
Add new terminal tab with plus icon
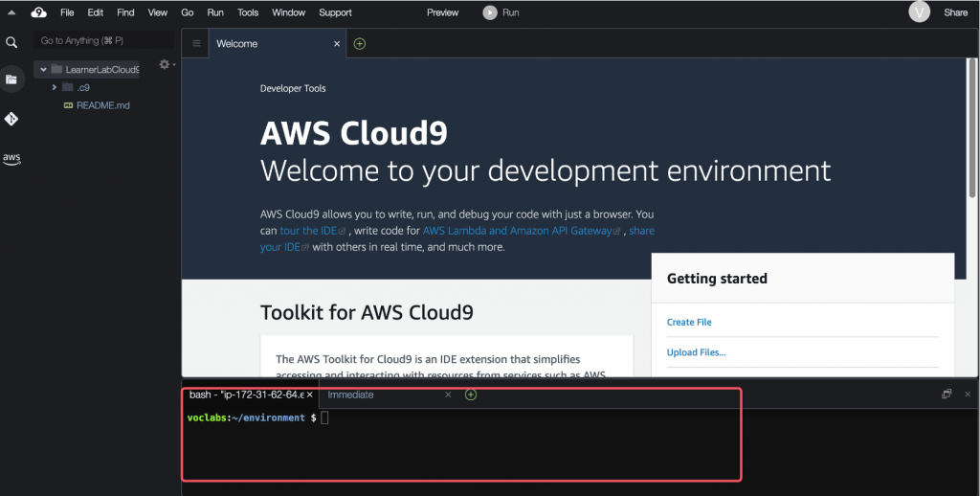coord(471,395)
